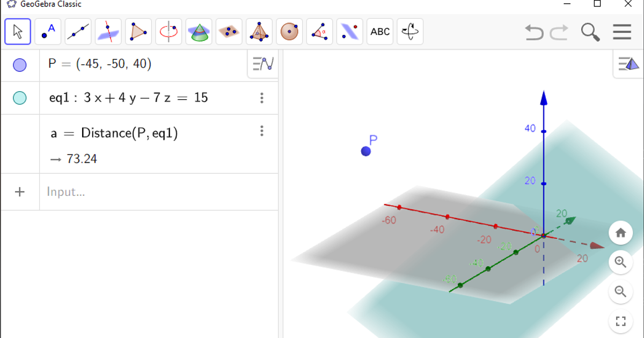Open options menu for the Distance expression
This screenshot has height=338, width=644.
tap(261, 131)
